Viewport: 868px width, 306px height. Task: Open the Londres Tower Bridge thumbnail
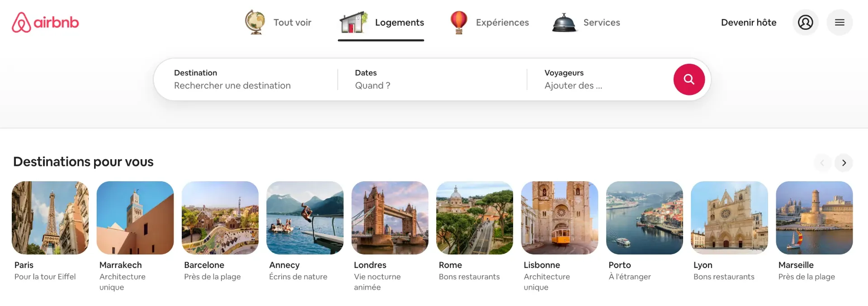pos(390,218)
